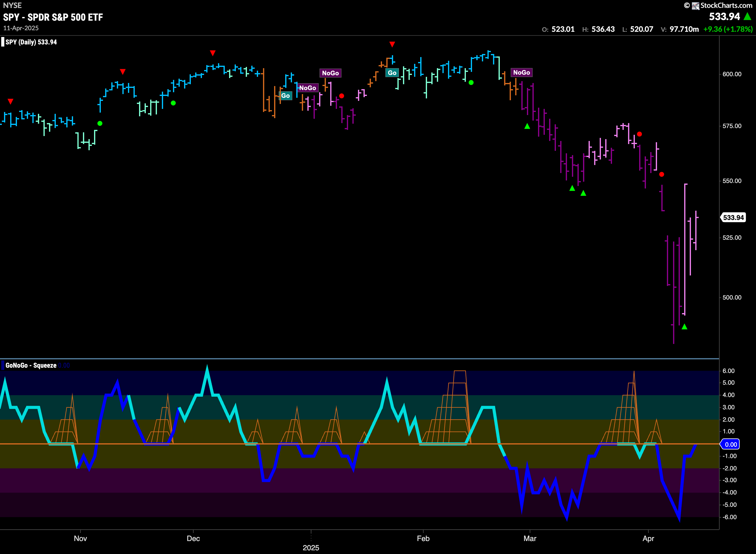Viewport: 756px width, 554px height.
Task: Click the -6.00 oscillator axis label
Action: 729,517
